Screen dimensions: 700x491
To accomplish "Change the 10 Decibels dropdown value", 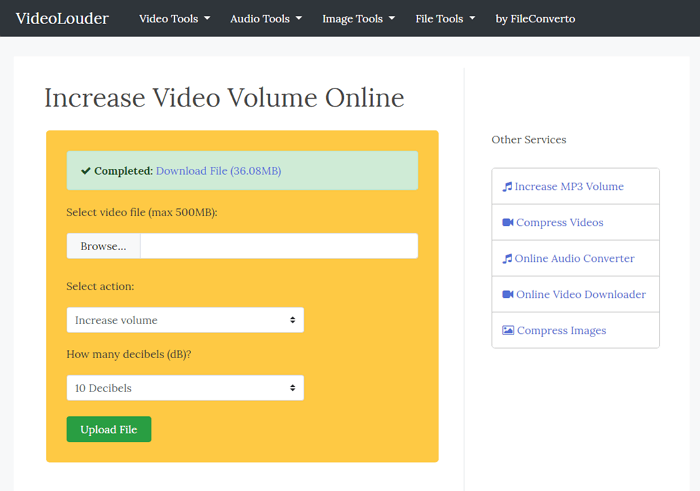I will click(x=185, y=388).
